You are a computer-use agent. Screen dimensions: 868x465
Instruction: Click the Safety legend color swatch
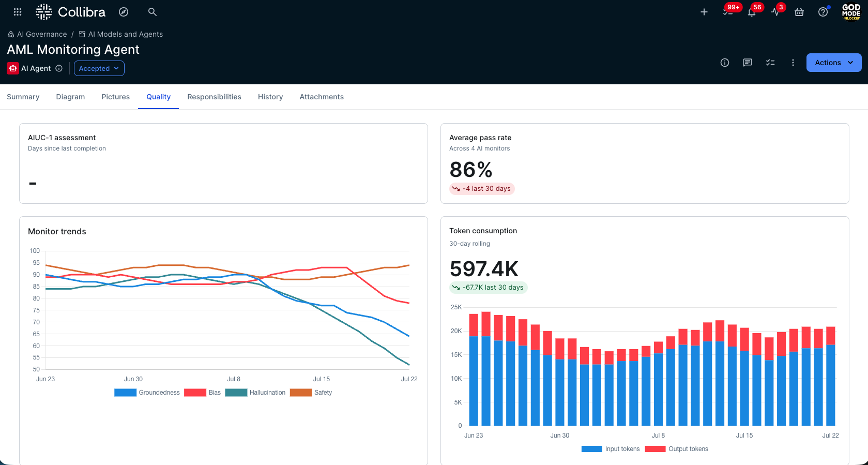pos(301,393)
